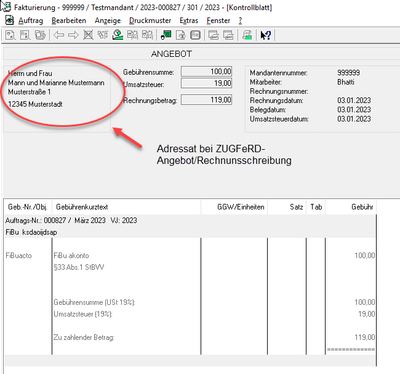This screenshot has width=400, height=374.
Task: Click the stacked pages toolbar icon before left arrow
Action: tap(40, 35)
